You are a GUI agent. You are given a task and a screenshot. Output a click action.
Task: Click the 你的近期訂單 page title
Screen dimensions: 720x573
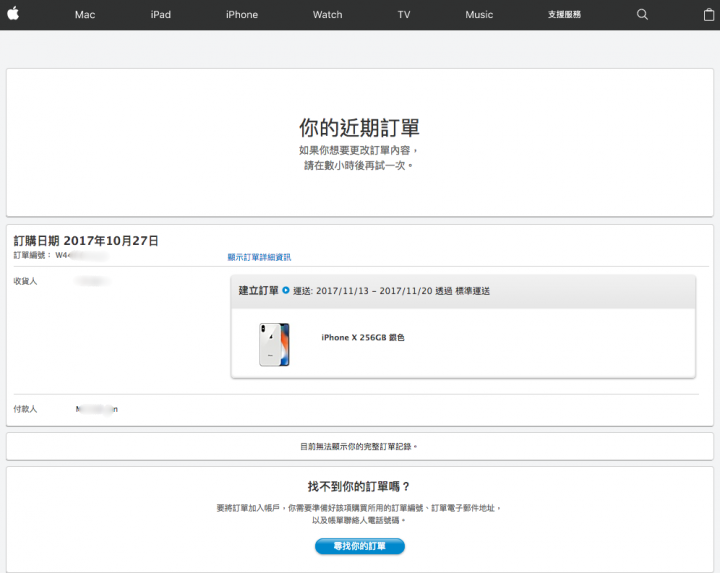(360, 128)
